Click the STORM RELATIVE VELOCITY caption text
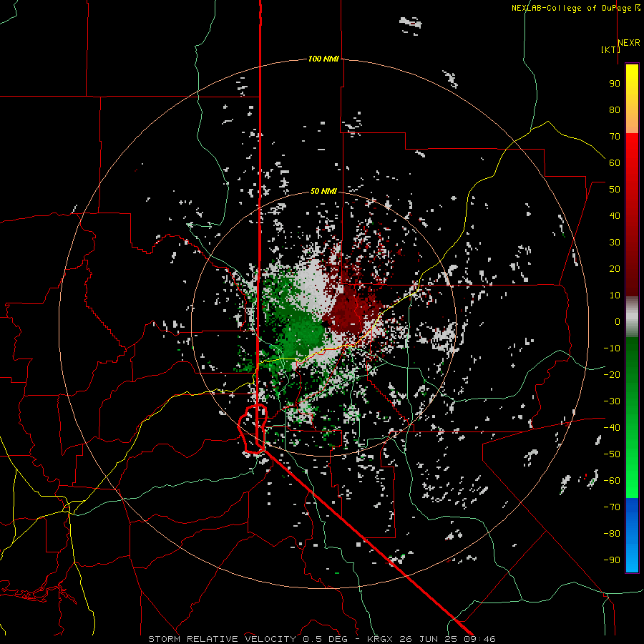The width and height of the screenshot is (644, 644). [223, 639]
